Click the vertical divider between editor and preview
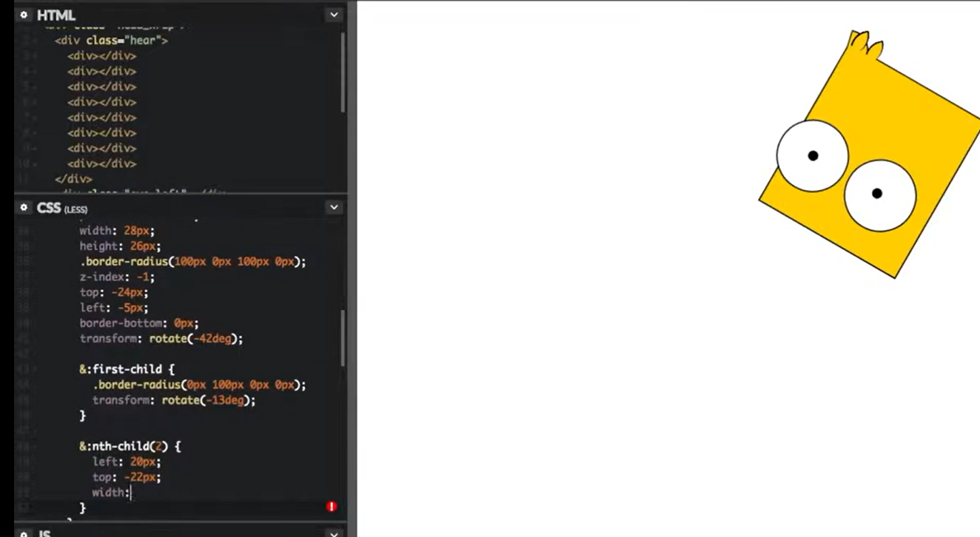Screen dimensions: 980x537 pos(353,268)
